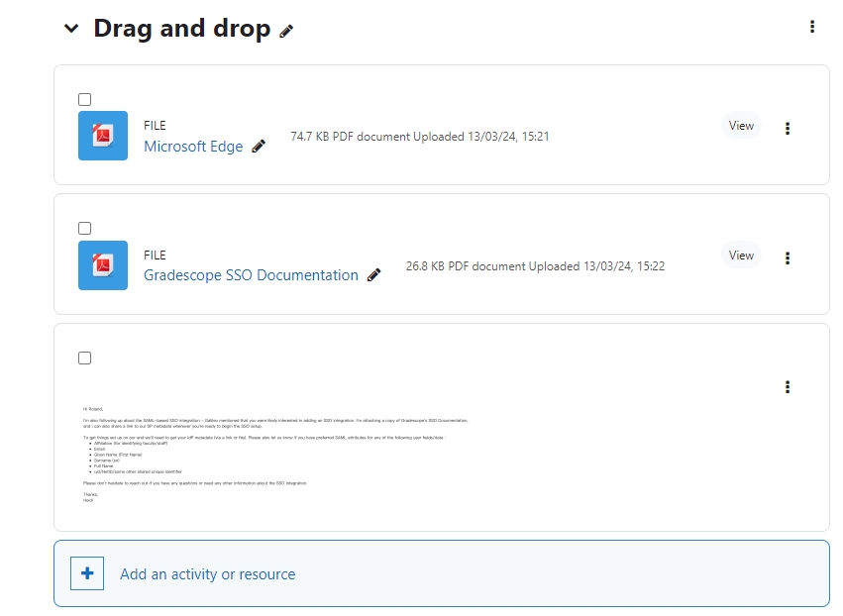Click the plus icon to add a new activity
Viewport: 843px width, 616px height.
click(x=87, y=572)
